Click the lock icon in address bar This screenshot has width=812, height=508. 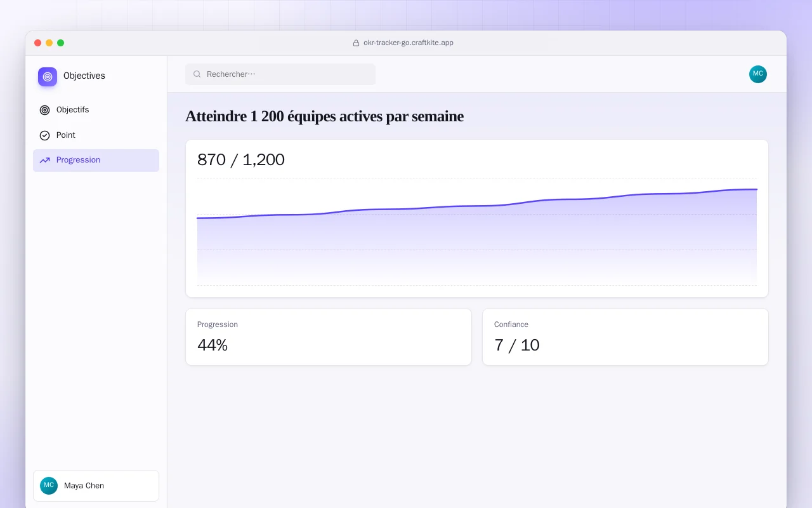point(356,43)
